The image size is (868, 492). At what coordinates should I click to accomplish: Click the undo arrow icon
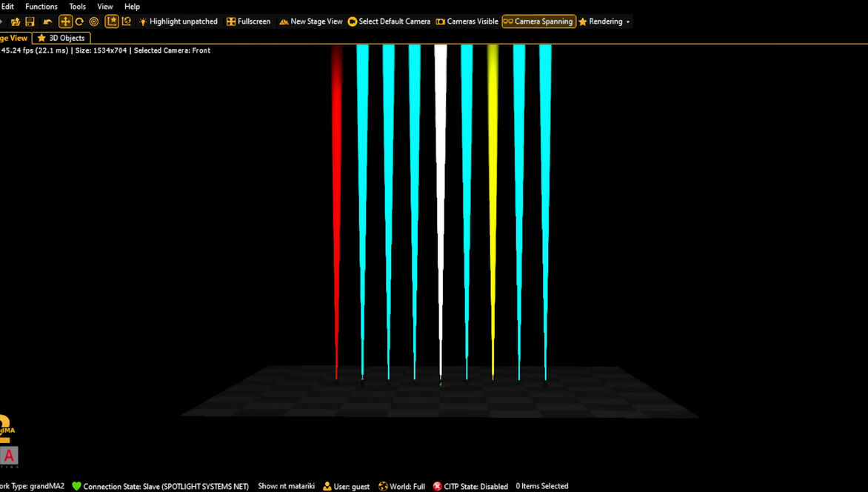47,21
